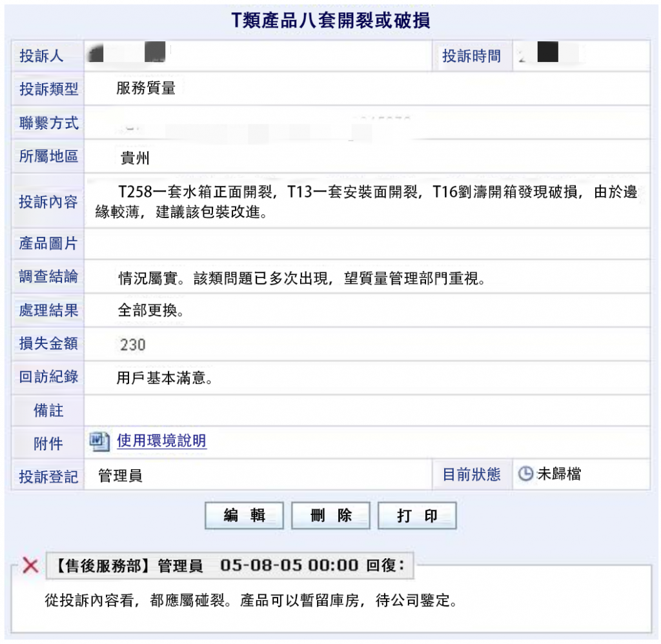Click the 投訴時間 field label
This screenshot has width=661, height=644.
pyautogui.click(x=471, y=56)
